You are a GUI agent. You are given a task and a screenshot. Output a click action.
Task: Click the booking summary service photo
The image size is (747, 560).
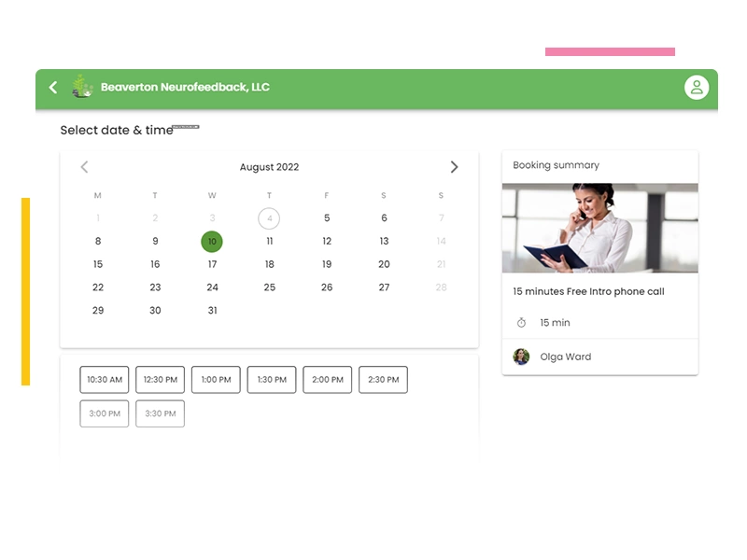pos(599,228)
